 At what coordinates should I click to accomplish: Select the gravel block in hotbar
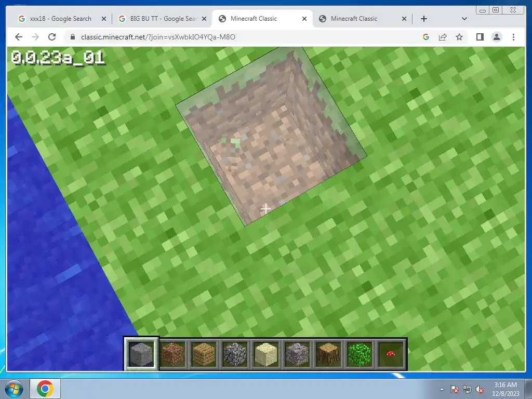297,354
